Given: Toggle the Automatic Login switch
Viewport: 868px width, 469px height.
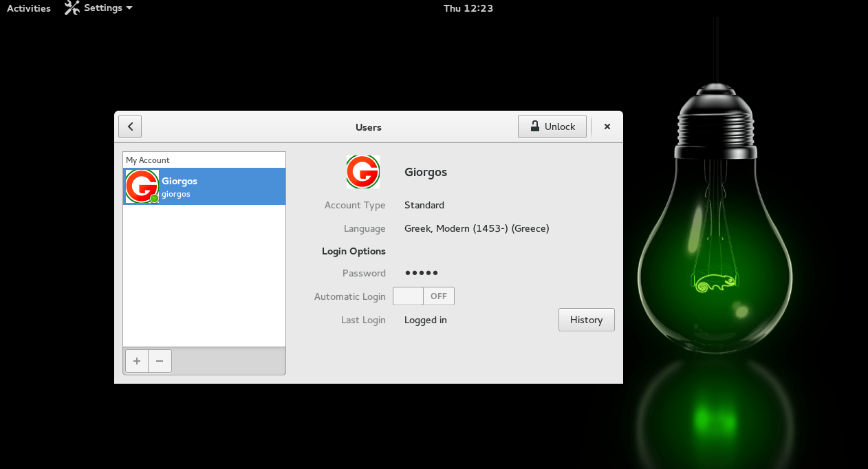Looking at the screenshot, I should click(x=423, y=296).
